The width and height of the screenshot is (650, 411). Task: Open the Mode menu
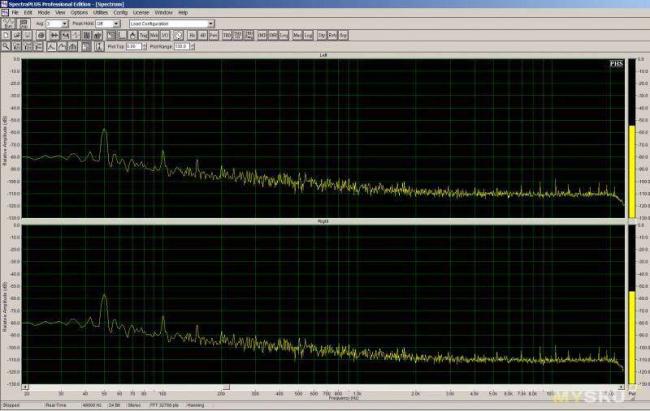coord(44,12)
